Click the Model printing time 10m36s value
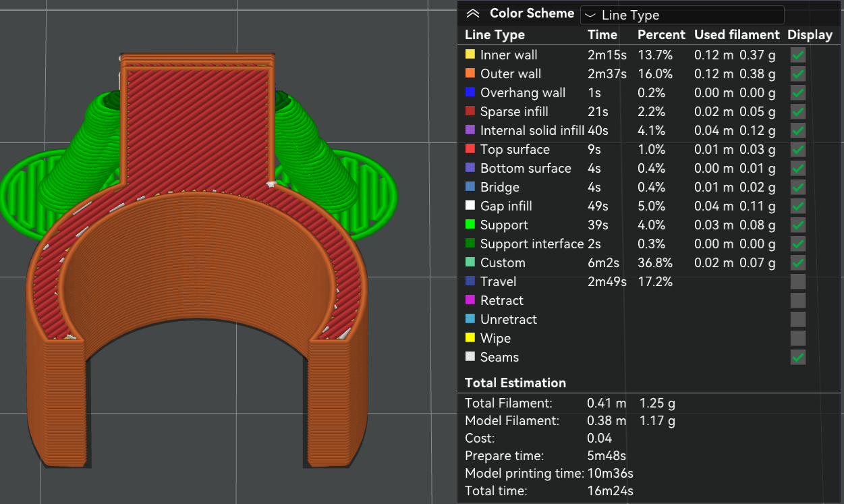844x504 pixels. click(x=611, y=473)
